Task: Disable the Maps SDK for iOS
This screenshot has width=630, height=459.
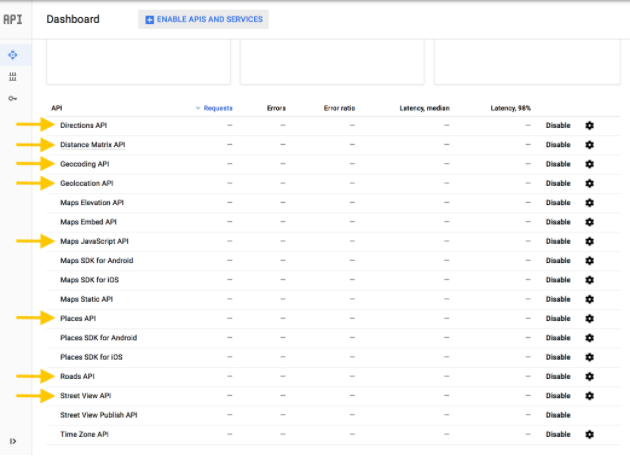Action: [558, 280]
